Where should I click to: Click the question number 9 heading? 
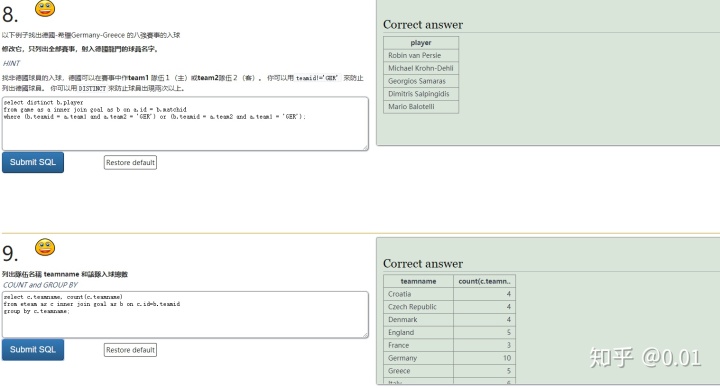[x=10, y=253]
